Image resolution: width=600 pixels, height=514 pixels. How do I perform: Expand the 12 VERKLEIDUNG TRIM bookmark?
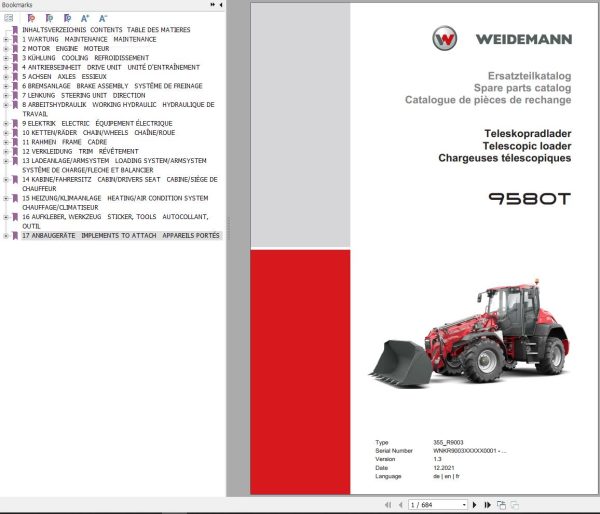click(6, 152)
